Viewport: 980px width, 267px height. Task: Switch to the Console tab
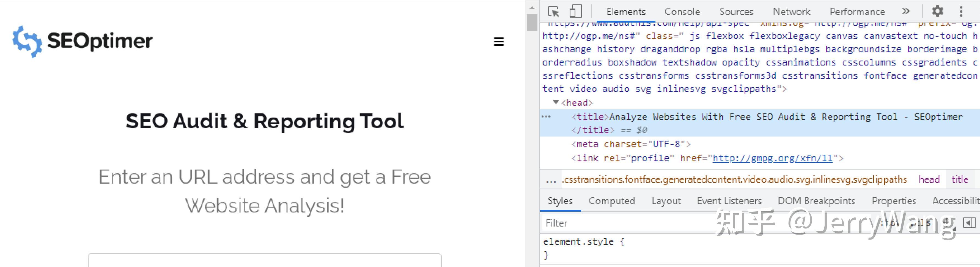682,12
